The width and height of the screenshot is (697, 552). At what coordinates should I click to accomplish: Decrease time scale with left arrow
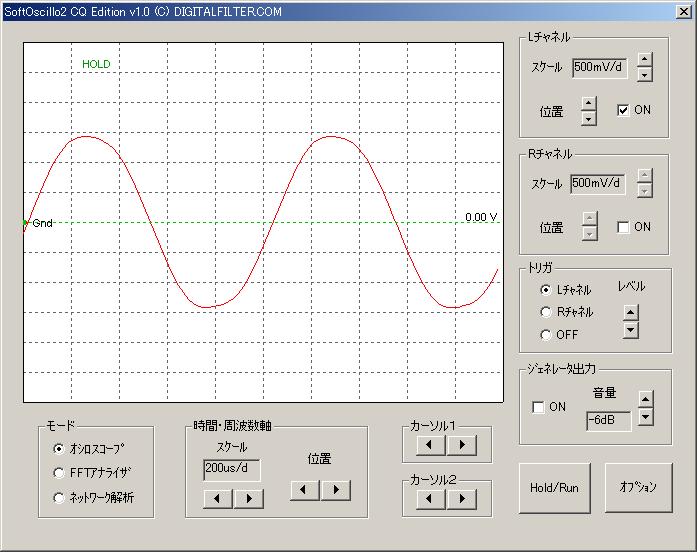[217, 499]
